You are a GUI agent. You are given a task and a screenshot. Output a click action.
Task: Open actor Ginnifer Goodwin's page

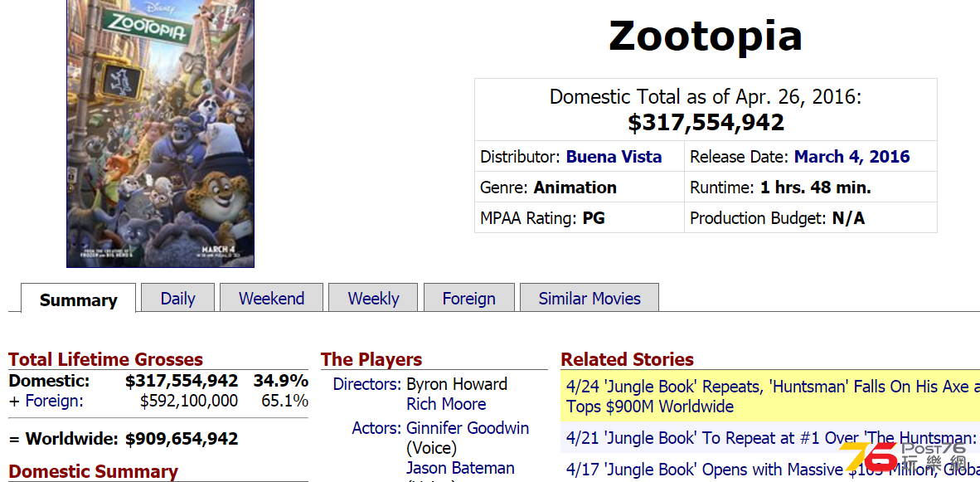tap(468, 428)
